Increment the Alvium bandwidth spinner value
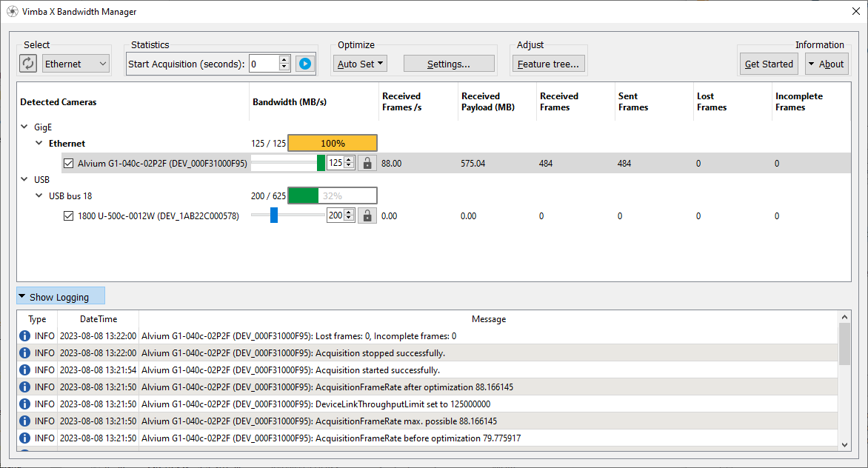This screenshot has height=468, width=868. click(350, 159)
